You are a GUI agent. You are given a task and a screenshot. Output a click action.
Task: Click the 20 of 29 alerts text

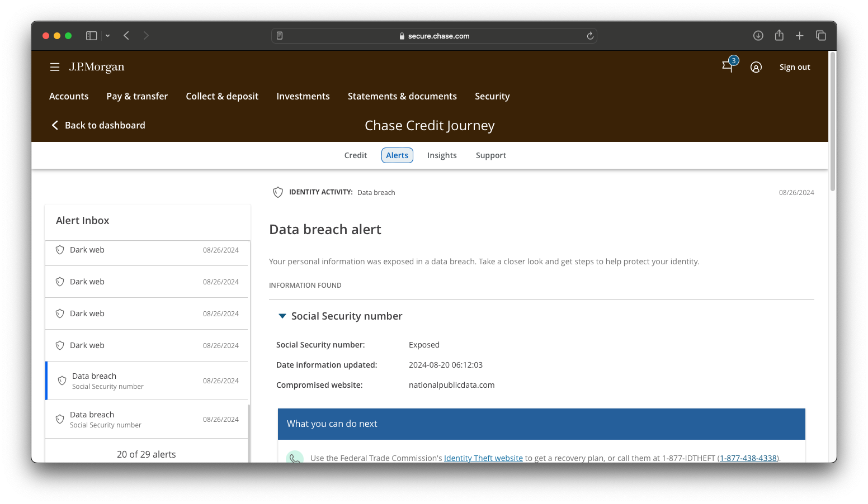coord(147,454)
